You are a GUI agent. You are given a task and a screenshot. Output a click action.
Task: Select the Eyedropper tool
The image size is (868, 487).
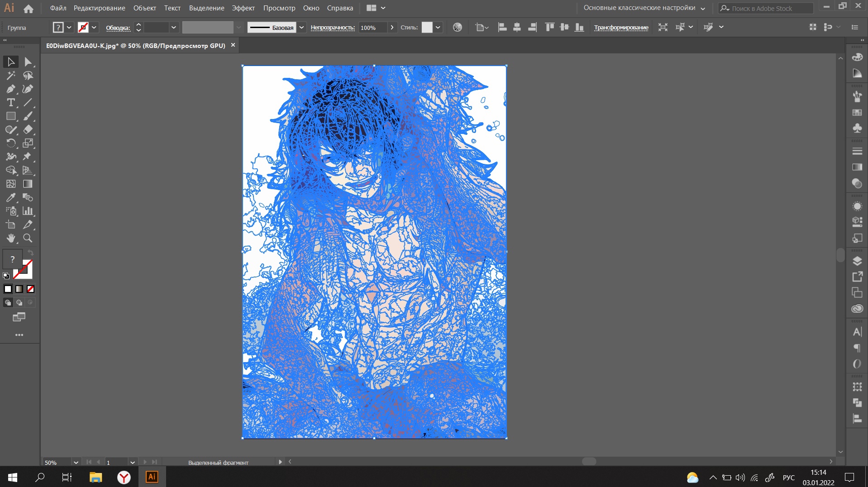[x=11, y=198]
